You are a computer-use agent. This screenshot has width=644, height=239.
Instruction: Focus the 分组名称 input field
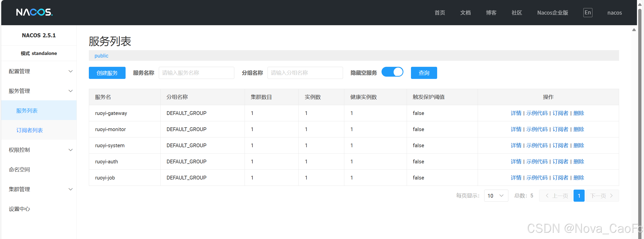pos(305,73)
